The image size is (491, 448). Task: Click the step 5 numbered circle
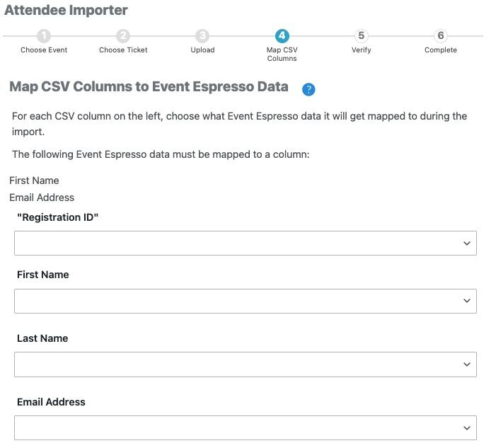(x=361, y=36)
